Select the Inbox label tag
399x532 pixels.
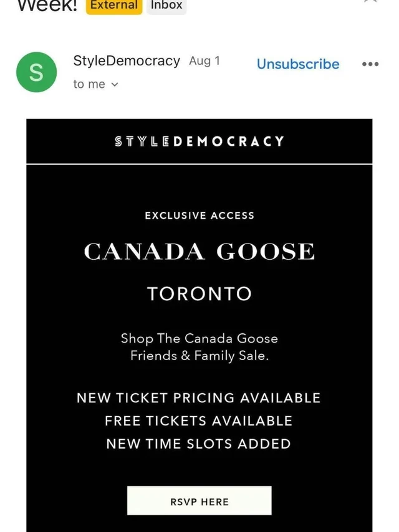point(166,6)
